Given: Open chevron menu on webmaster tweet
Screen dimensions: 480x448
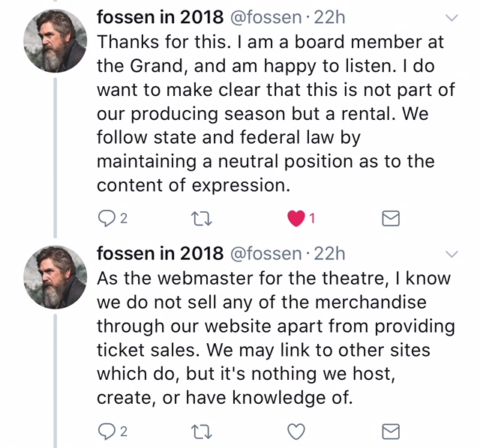Looking at the screenshot, I should [452, 254].
